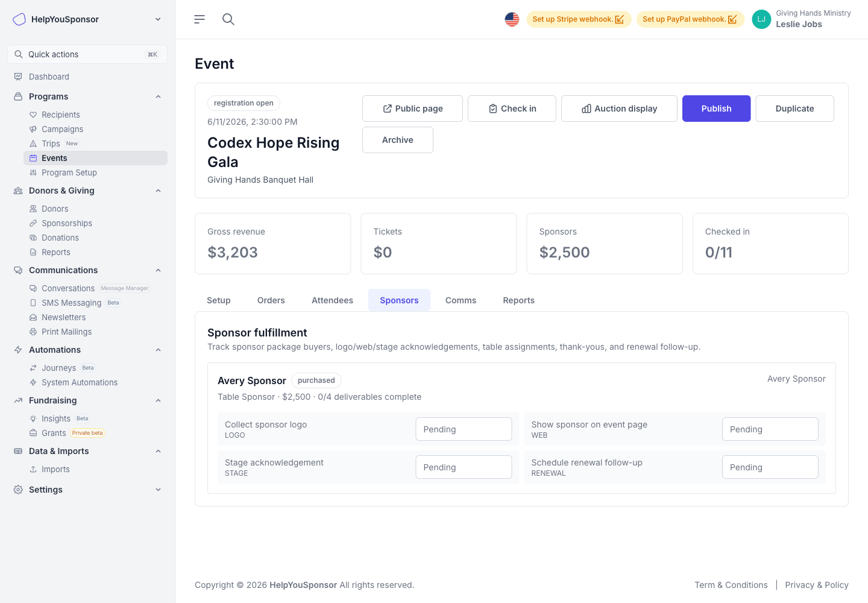Image resolution: width=868 pixels, height=603 pixels.
Task: Open Journeys under Automations
Action: click(58, 368)
